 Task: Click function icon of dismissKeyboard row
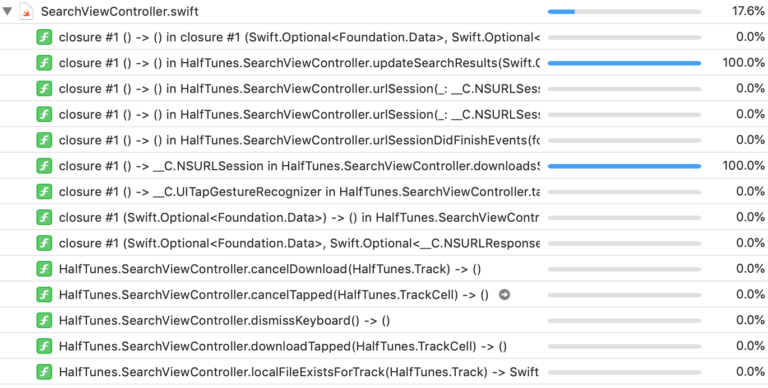[44, 320]
